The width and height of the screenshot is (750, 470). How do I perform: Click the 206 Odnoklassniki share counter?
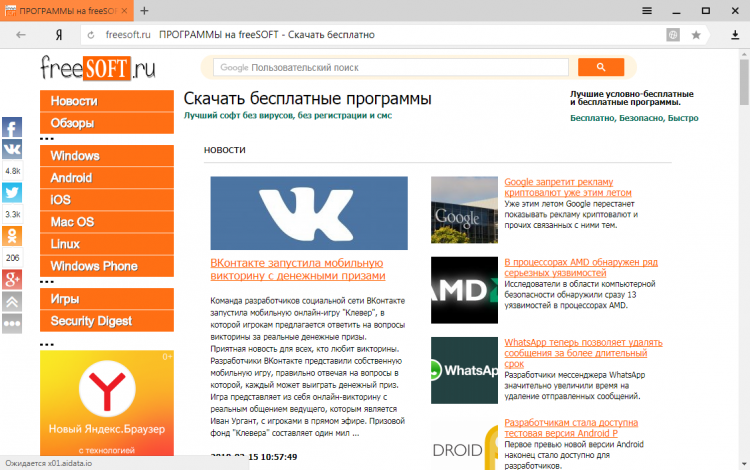12,258
